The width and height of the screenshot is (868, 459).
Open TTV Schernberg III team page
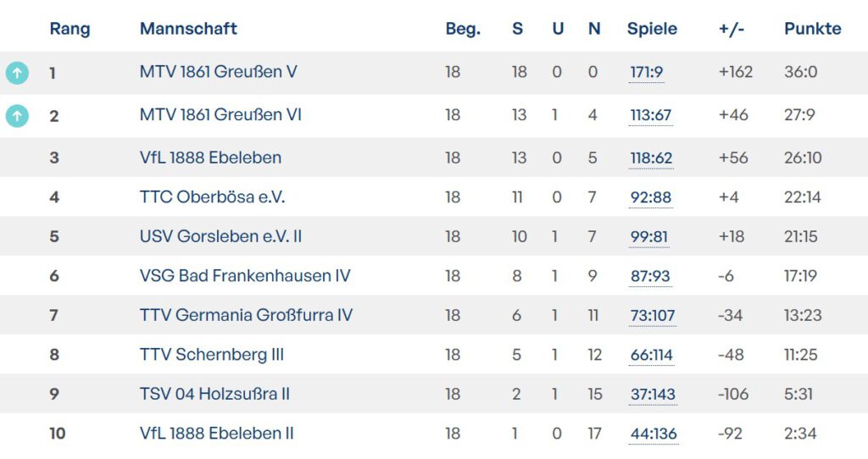pos(211,355)
